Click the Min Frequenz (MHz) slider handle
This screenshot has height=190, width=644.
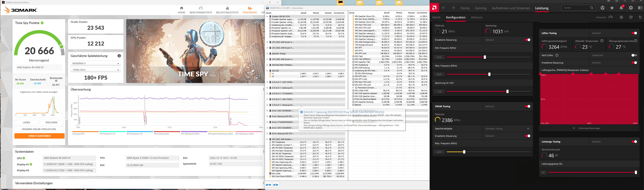click(x=485, y=57)
